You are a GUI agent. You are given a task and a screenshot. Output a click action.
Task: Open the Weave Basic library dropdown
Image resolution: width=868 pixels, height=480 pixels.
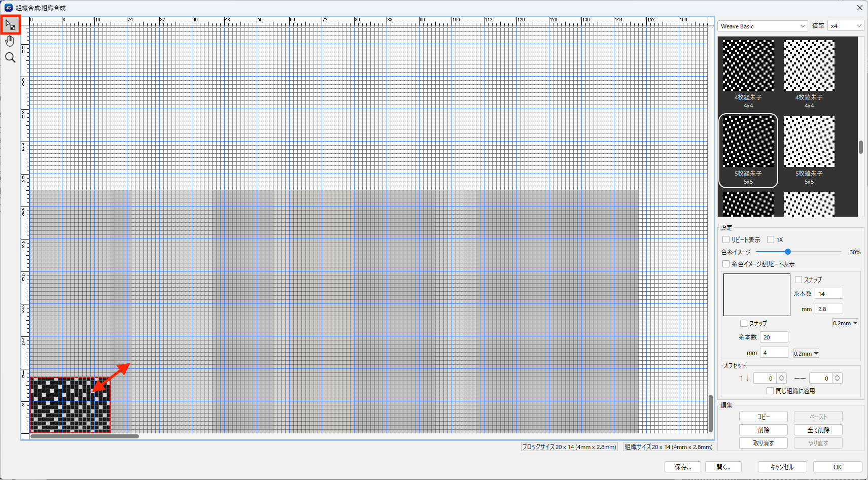pos(762,26)
